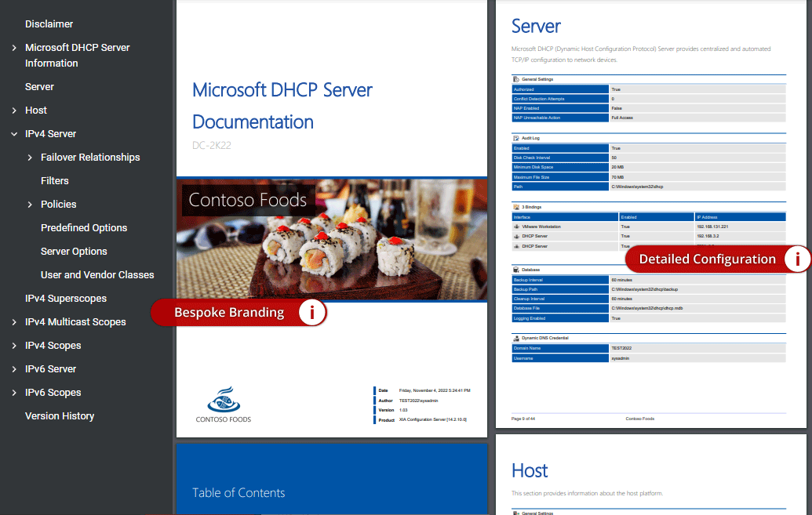Click the Server page heading
The width and height of the screenshot is (812, 515).
[536, 26]
